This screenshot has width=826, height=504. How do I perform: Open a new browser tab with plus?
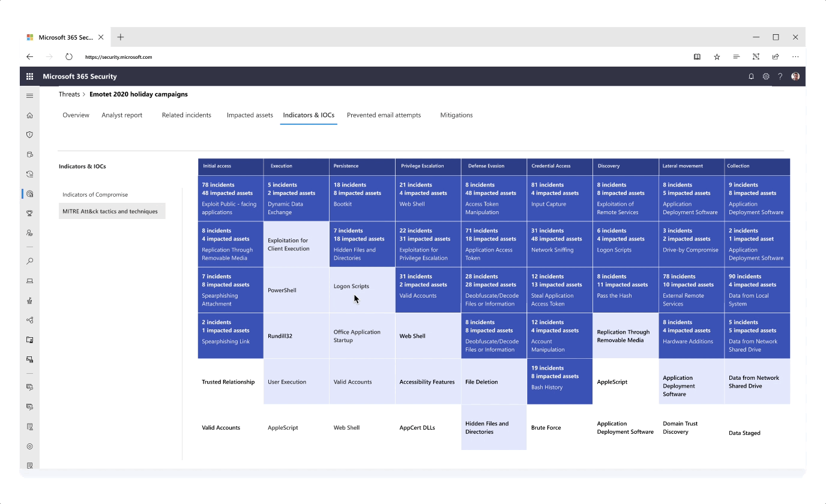121,37
